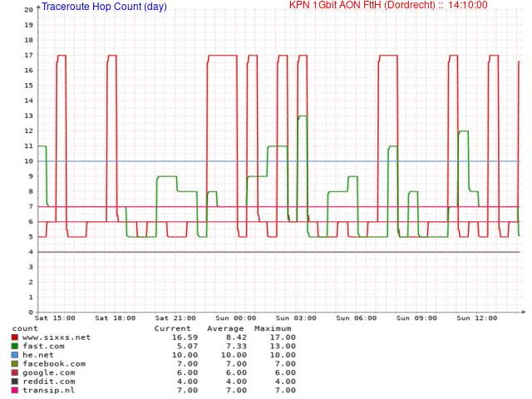Image resolution: width=532 pixels, height=399 pixels.
Task: Click the 'Sun 06:00' x-axis label
Action: (357, 318)
